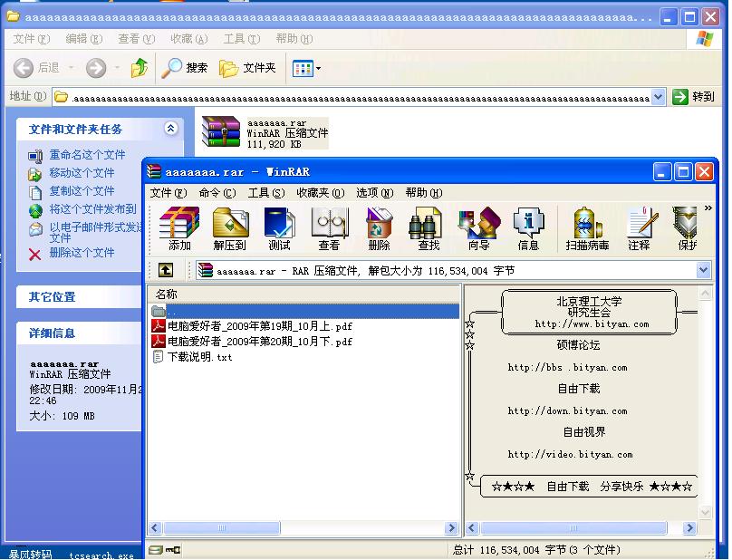This screenshot has height=560, width=732.
Task: Click the Explorer Back (后退) button
Action: (36, 68)
